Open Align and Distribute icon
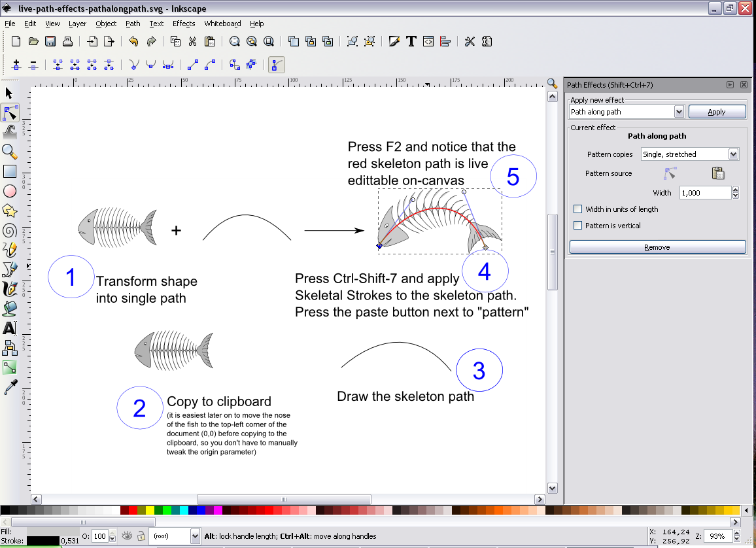The height and width of the screenshot is (548, 756). pos(445,41)
